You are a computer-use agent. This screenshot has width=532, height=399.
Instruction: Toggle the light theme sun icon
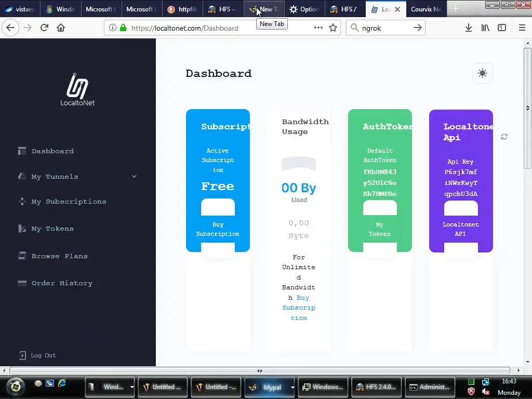483,73
